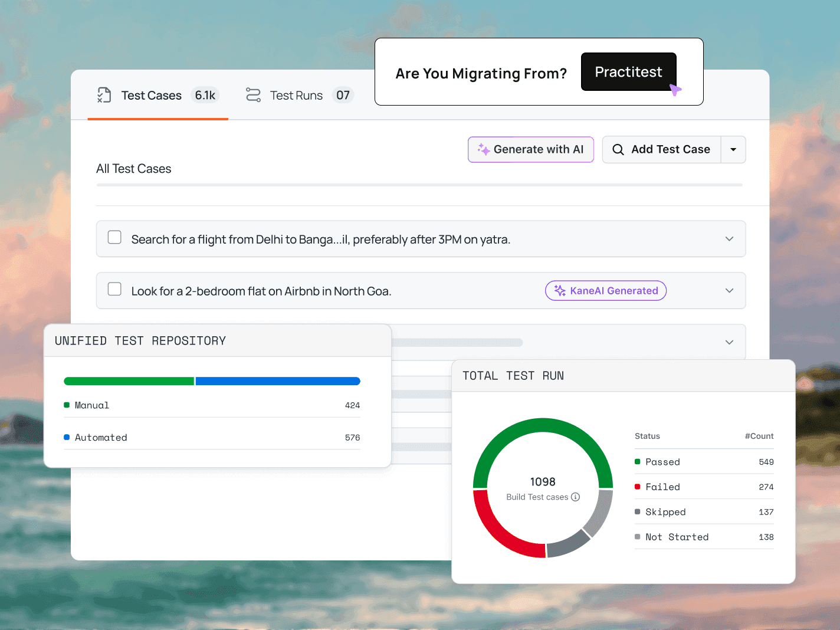Click the Are You Migrating From? text

click(481, 74)
